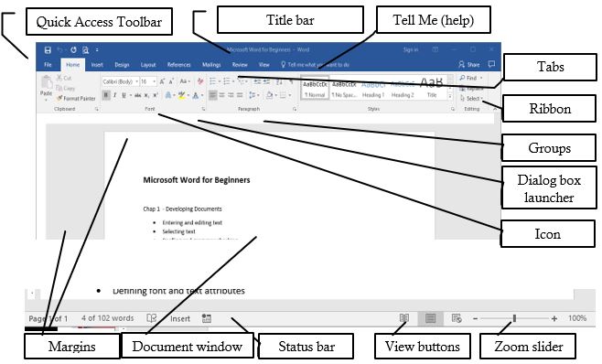Click the comments speech bubble icon
The height and width of the screenshot is (364, 602).
tap(491, 64)
